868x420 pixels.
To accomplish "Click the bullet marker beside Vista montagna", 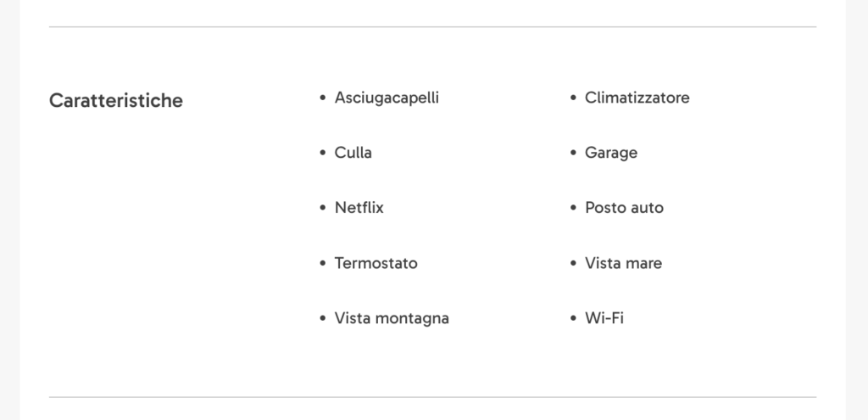I will pyautogui.click(x=323, y=318).
